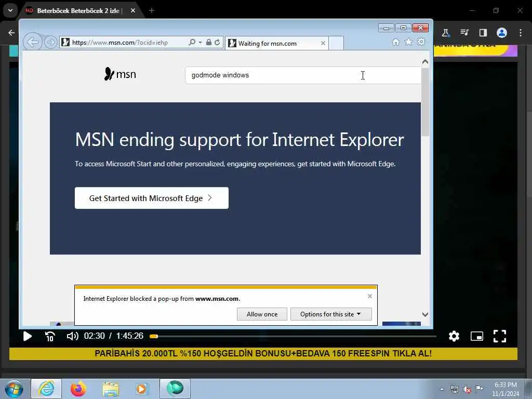Select the 'Waiting for msn.com' tab
The width and height of the screenshot is (532, 399).
coord(276,44)
